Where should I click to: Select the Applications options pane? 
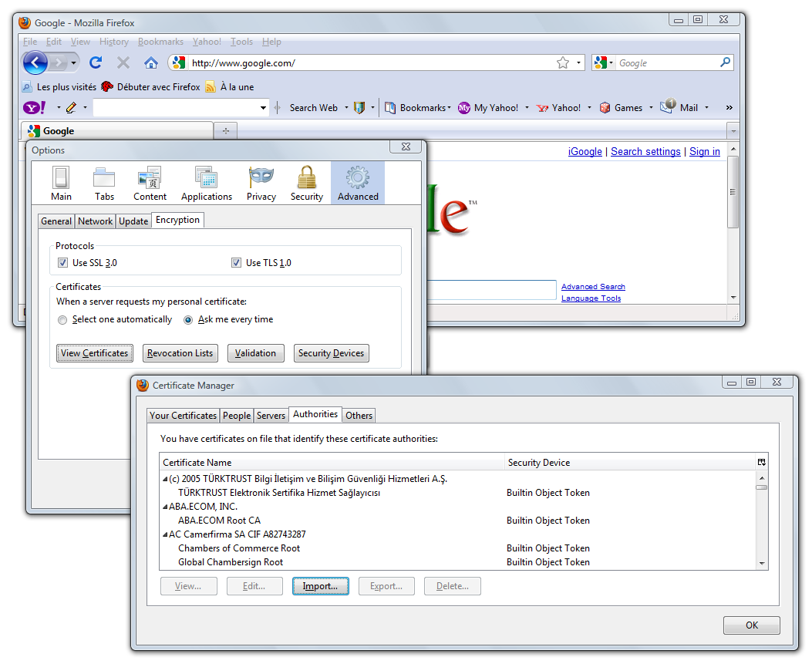pyautogui.click(x=207, y=184)
